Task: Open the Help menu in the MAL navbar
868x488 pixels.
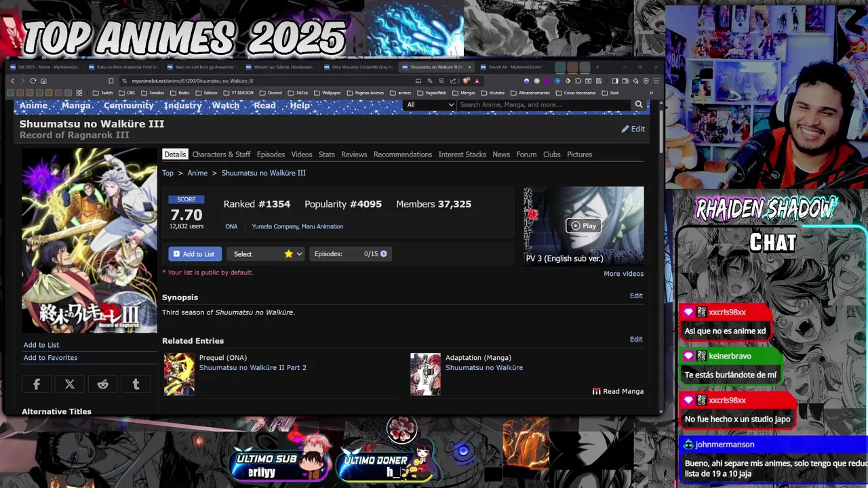Action: click(300, 106)
